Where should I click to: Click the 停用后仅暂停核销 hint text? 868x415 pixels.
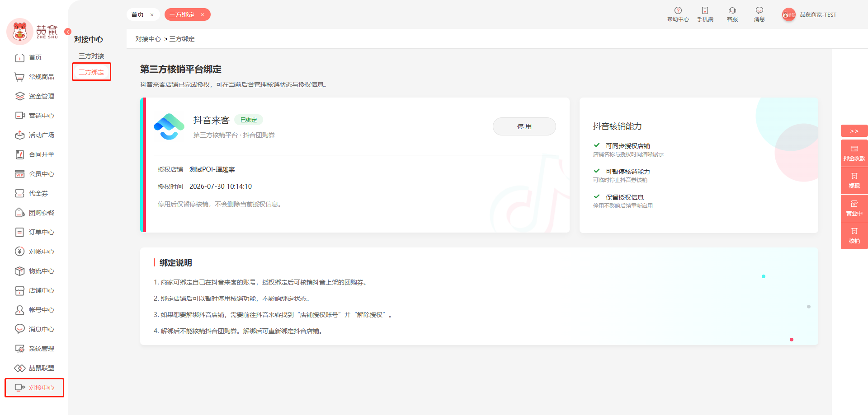(220, 204)
